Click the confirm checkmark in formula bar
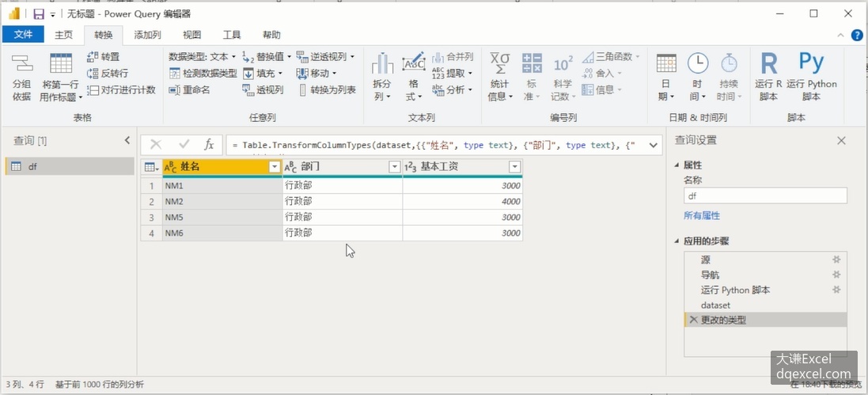 (x=184, y=145)
